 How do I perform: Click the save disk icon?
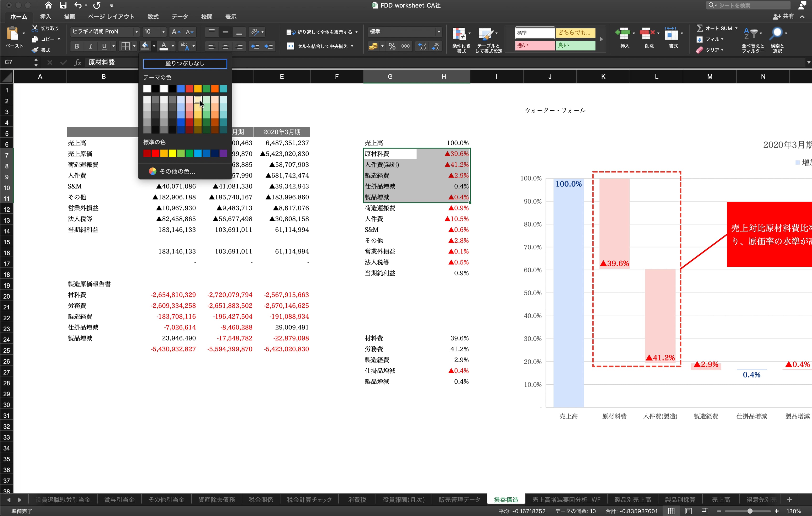coord(63,5)
